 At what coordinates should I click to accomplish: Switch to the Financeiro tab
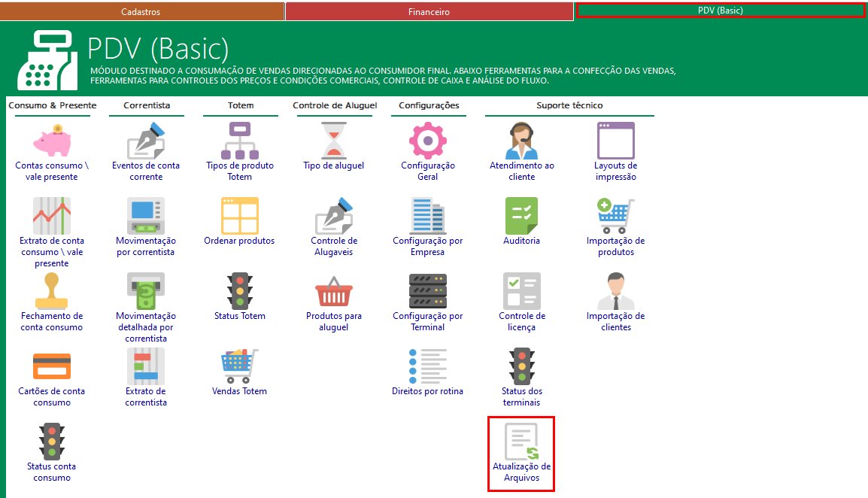point(429,12)
